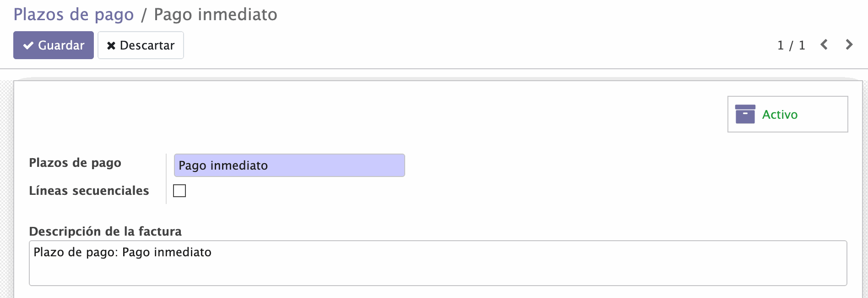Enable the Líneas secuenciales checkbox

pos(179,191)
